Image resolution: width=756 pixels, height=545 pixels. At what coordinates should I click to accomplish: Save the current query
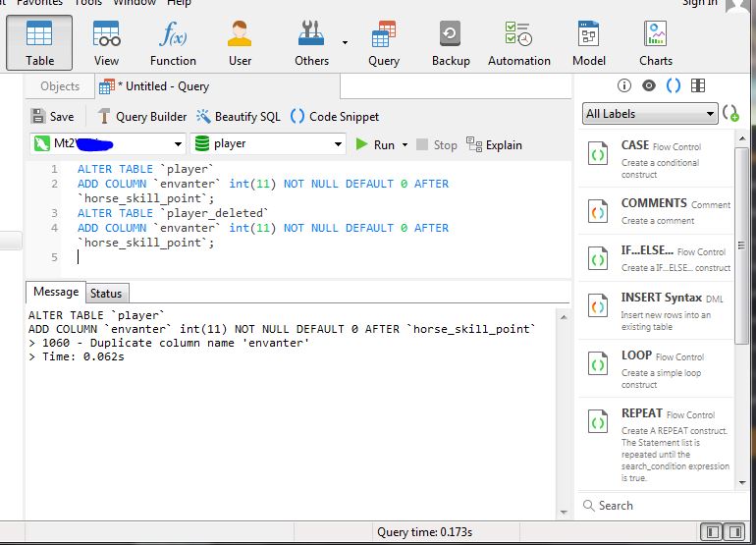52,116
